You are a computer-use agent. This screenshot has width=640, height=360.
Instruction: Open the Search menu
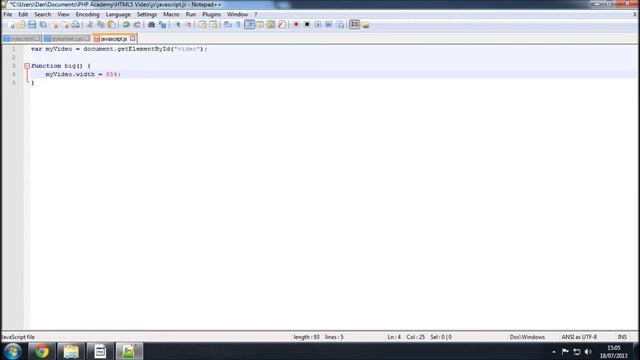tap(42, 14)
